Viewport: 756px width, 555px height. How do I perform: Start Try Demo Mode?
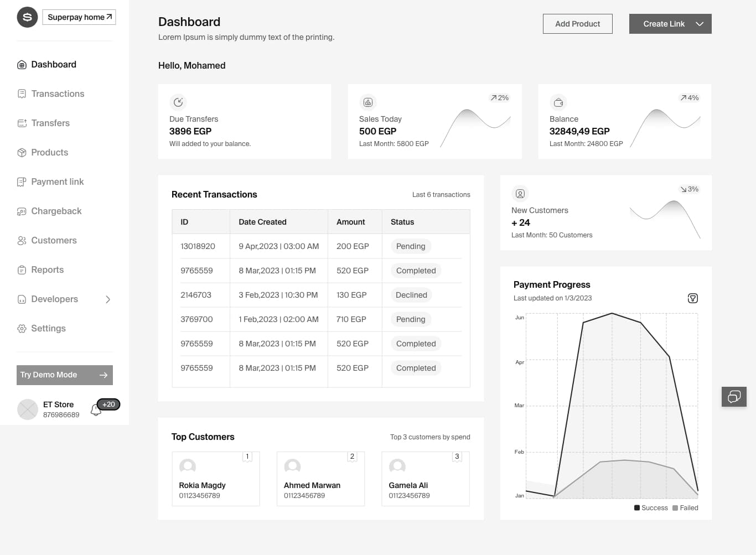tap(65, 375)
